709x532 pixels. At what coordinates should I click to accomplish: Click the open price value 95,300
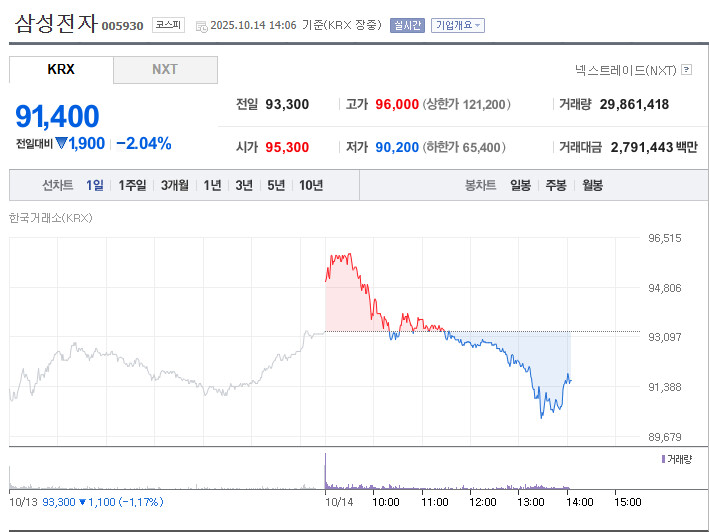click(x=287, y=147)
